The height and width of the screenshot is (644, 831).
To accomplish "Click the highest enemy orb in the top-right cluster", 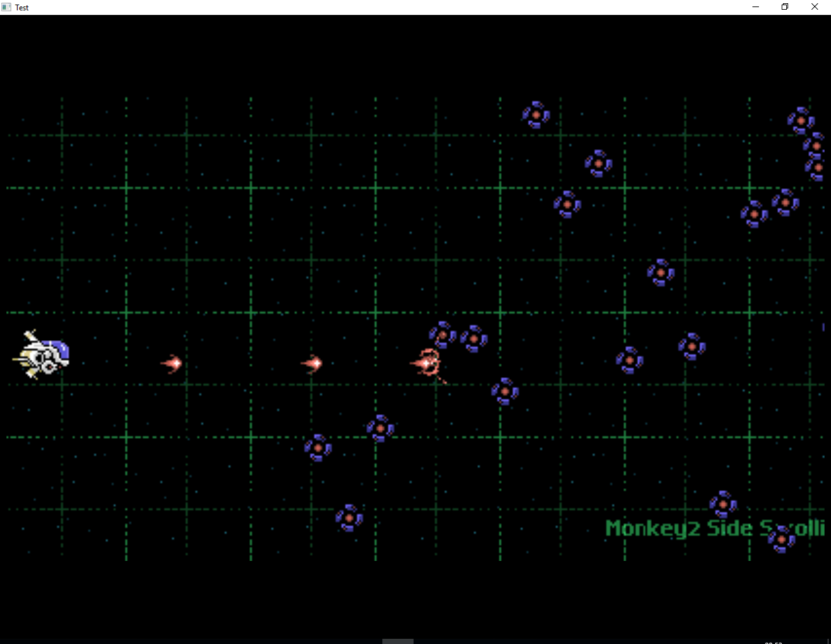I will point(800,121).
